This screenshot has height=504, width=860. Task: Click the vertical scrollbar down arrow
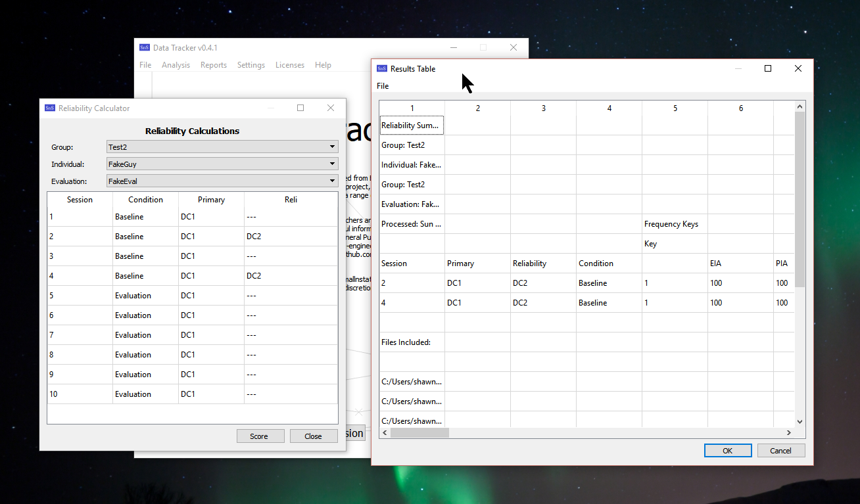click(800, 422)
